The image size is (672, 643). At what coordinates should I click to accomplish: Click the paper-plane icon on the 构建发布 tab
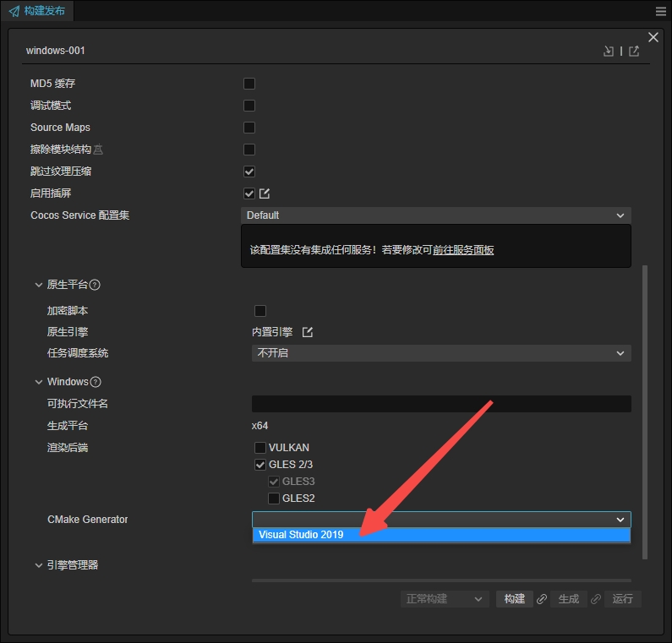14,11
